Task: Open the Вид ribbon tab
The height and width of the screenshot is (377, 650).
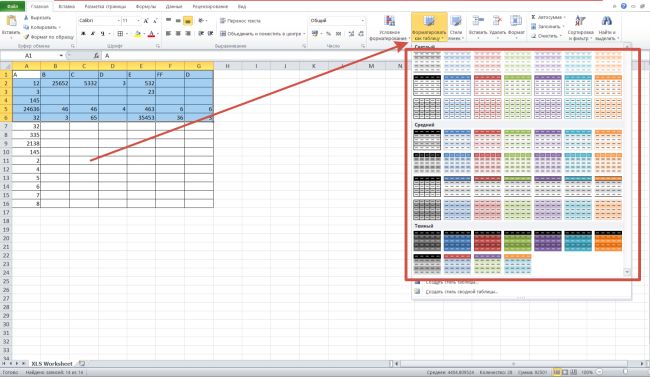Action: tap(242, 7)
